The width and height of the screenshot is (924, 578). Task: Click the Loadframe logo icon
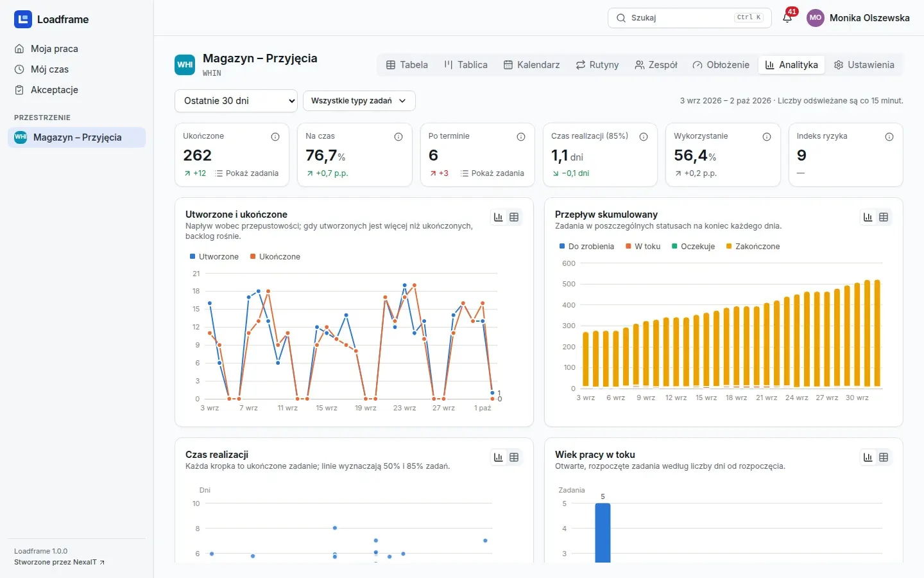pos(23,19)
